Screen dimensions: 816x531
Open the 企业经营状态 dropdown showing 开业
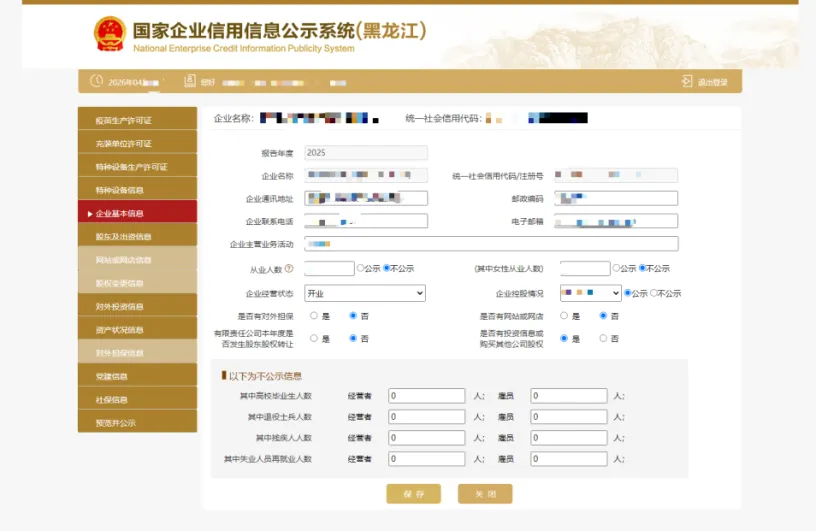coord(365,293)
